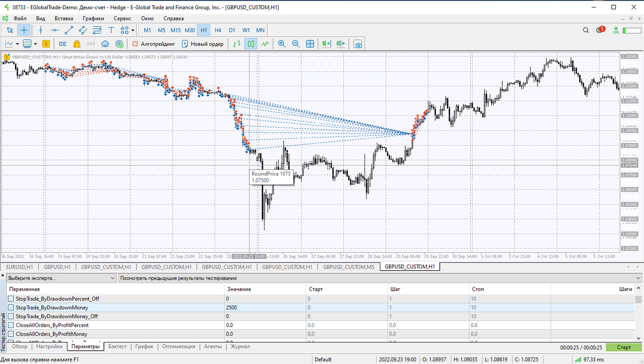Select the arrow cursor tool

10,30
